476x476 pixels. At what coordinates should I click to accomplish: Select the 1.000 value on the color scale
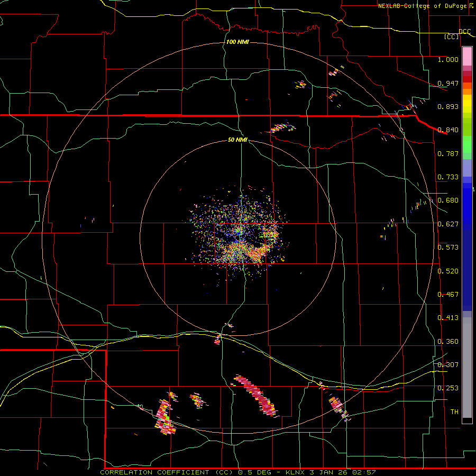(448, 59)
